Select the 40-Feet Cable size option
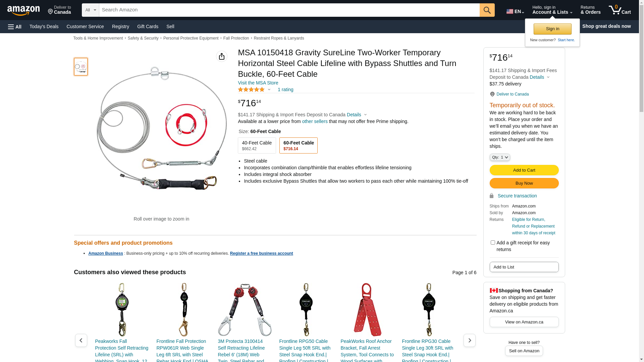Viewport: 644px width, 362px height. 257,145
